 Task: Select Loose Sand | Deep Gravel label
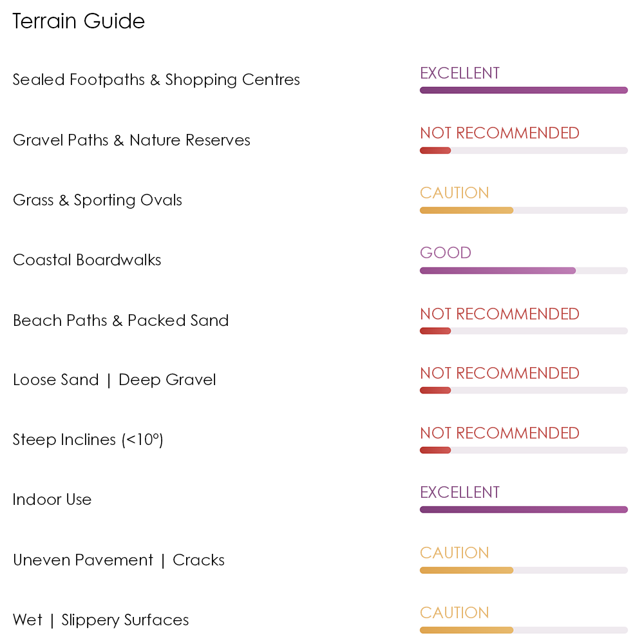[114, 380]
